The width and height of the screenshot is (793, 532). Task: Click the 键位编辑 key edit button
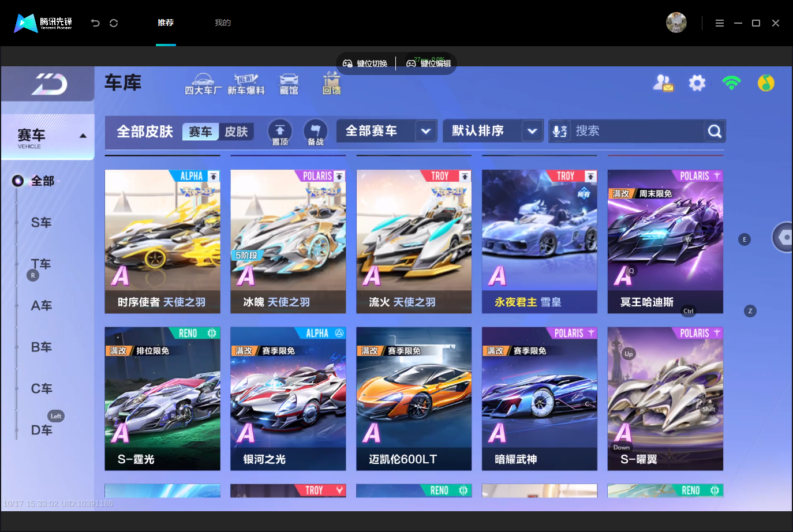[429, 63]
